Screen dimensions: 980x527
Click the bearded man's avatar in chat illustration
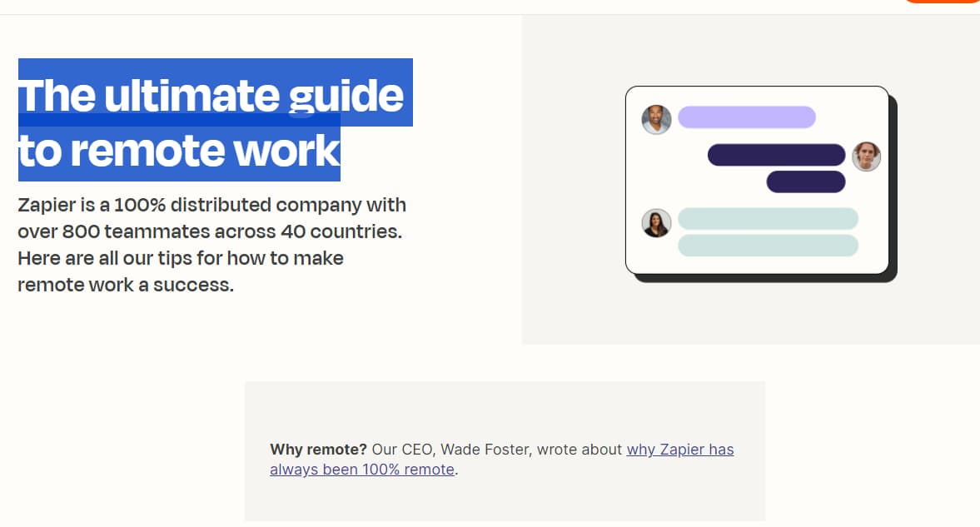656,119
